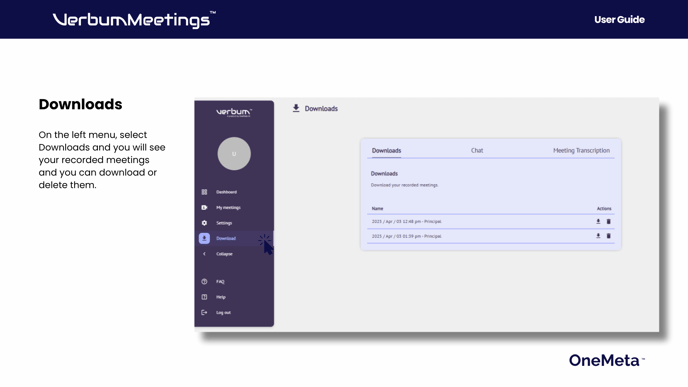
Task: Select the Download menu item
Action: click(226, 238)
